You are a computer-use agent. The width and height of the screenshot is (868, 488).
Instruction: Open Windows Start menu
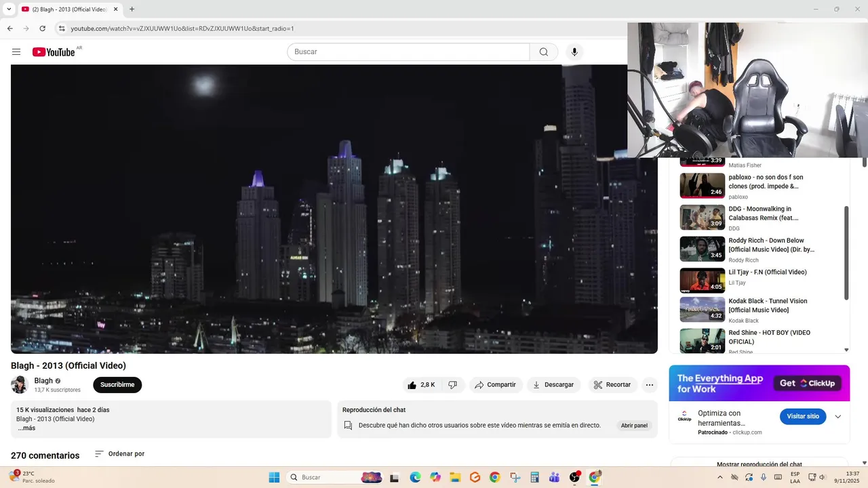click(274, 477)
